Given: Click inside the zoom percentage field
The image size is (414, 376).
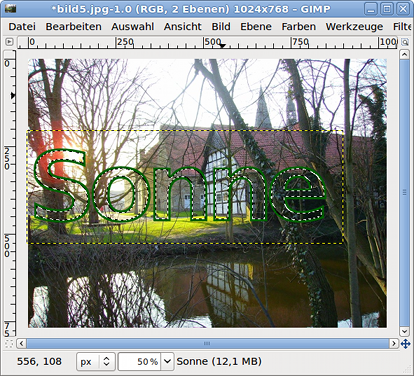Looking at the screenshot, I should [x=139, y=362].
